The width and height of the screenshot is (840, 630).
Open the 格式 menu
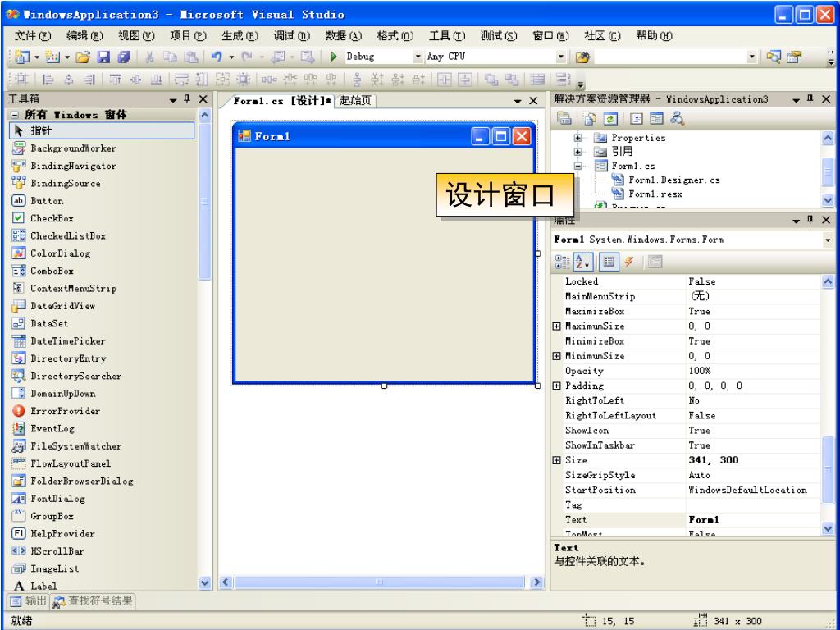point(395,36)
